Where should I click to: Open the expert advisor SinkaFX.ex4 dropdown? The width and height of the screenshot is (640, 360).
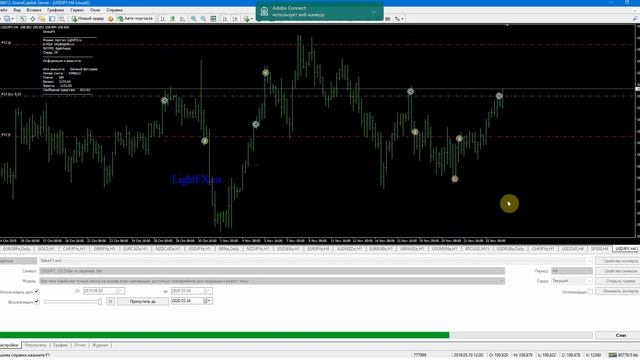[316, 260]
